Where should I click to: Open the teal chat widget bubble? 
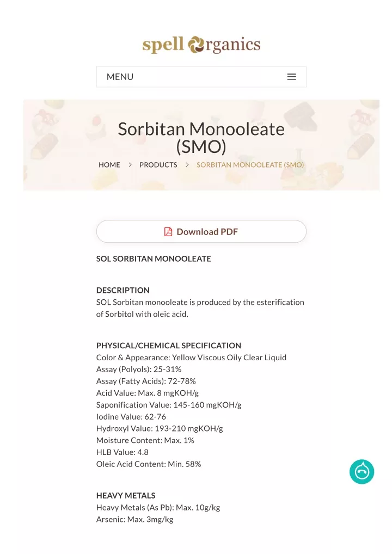click(362, 472)
